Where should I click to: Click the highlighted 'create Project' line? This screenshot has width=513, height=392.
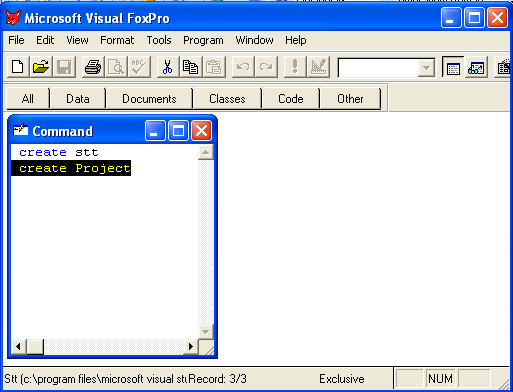pyautogui.click(x=71, y=168)
